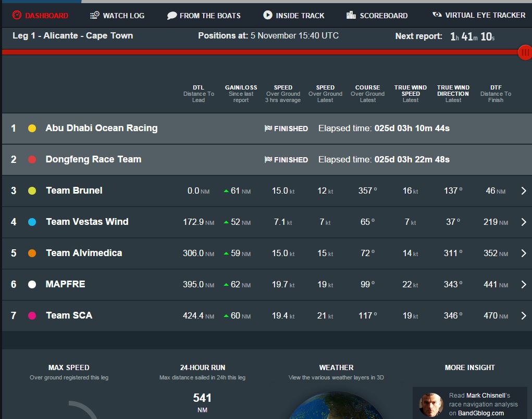Select Abu Dhabi Ocean Racing team name
The image size is (532, 419).
102,128
